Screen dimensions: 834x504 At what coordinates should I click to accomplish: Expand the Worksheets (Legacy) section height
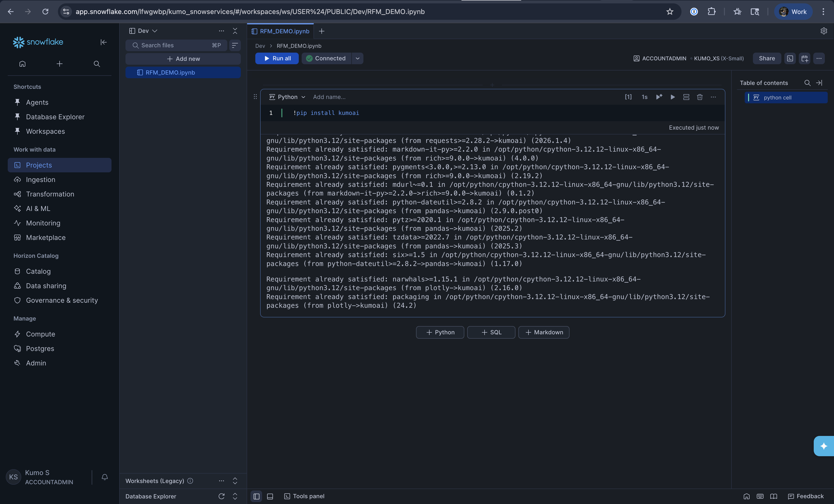pyautogui.click(x=235, y=481)
